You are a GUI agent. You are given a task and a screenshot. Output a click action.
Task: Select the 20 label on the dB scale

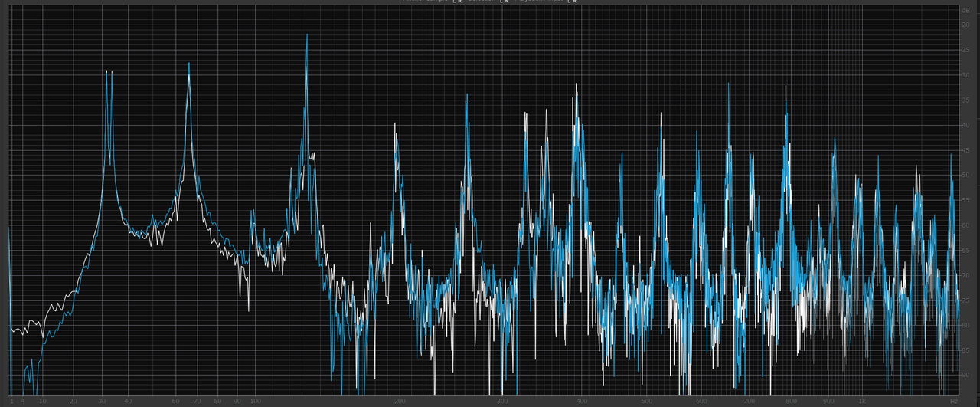pyautogui.click(x=965, y=25)
